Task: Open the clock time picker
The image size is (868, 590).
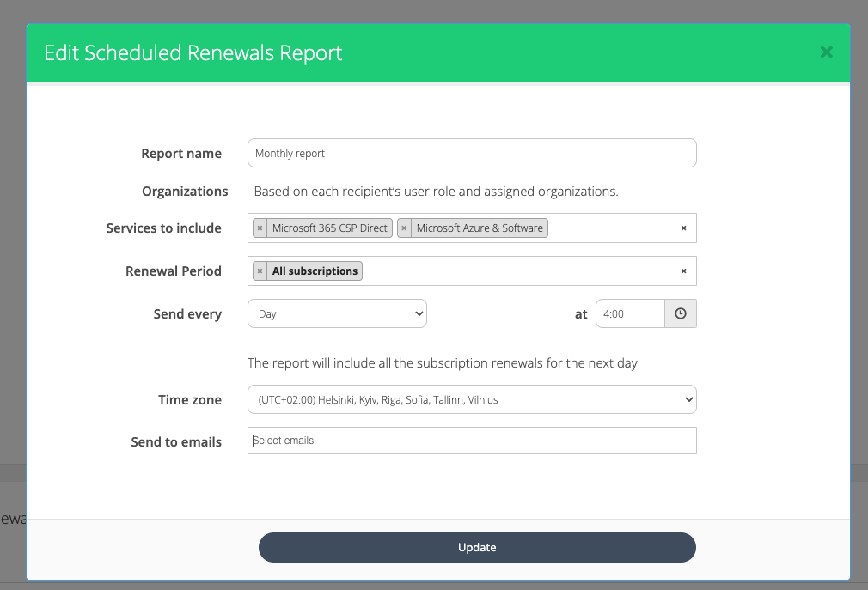Action: (x=680, y=313)
